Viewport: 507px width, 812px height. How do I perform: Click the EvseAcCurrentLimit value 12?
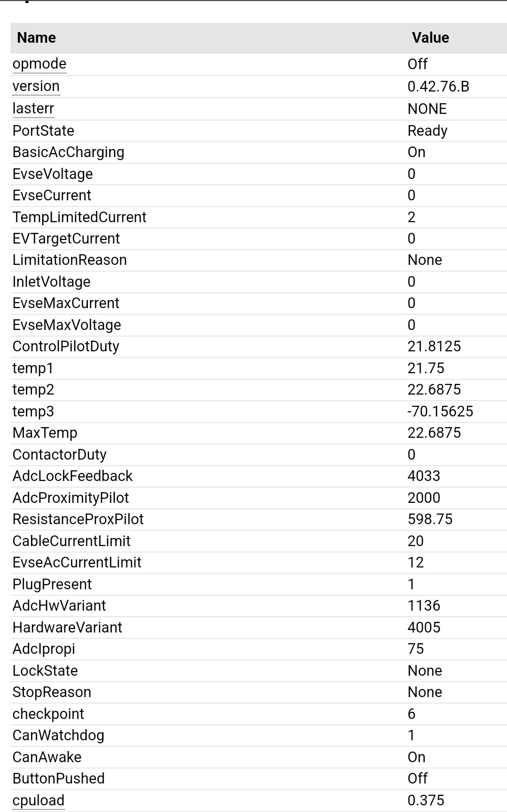click(416, 562)
